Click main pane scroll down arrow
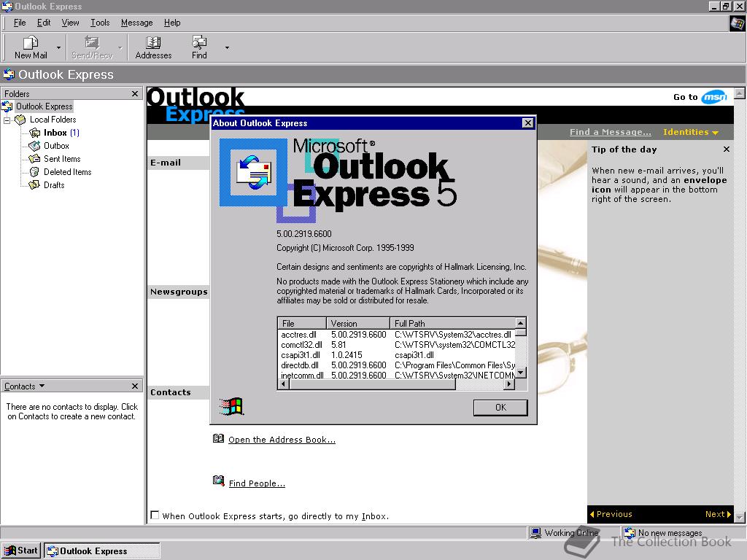The height and width of the screenshot is (560, 747). tap(740, 517)
